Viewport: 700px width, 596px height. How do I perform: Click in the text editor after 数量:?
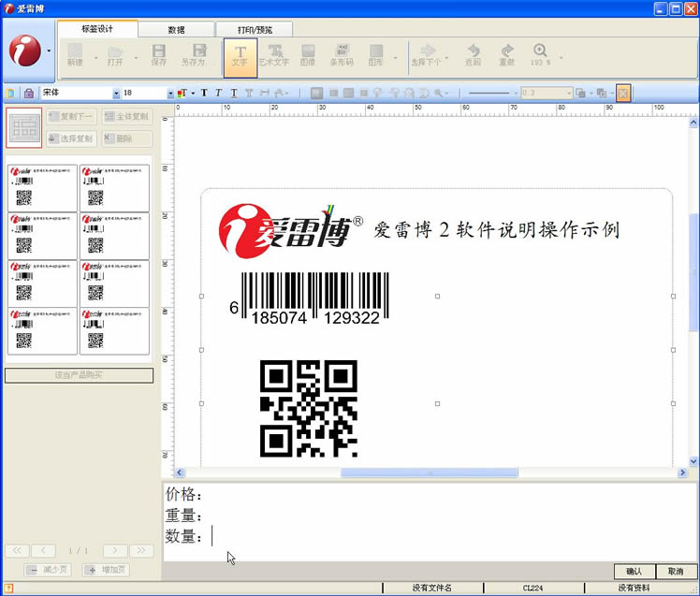coord(212,536)
